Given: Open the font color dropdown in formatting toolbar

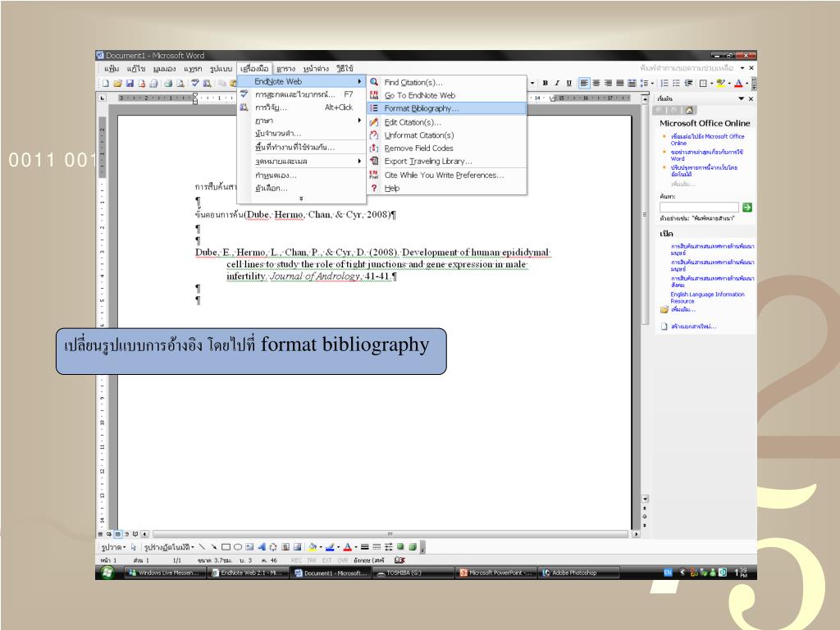Looking at the screenshot, I should tap(746, 84).
